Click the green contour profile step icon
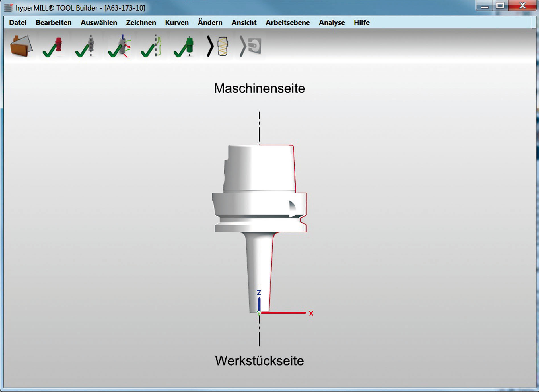The image size is (539, 392). click(152, 46)
